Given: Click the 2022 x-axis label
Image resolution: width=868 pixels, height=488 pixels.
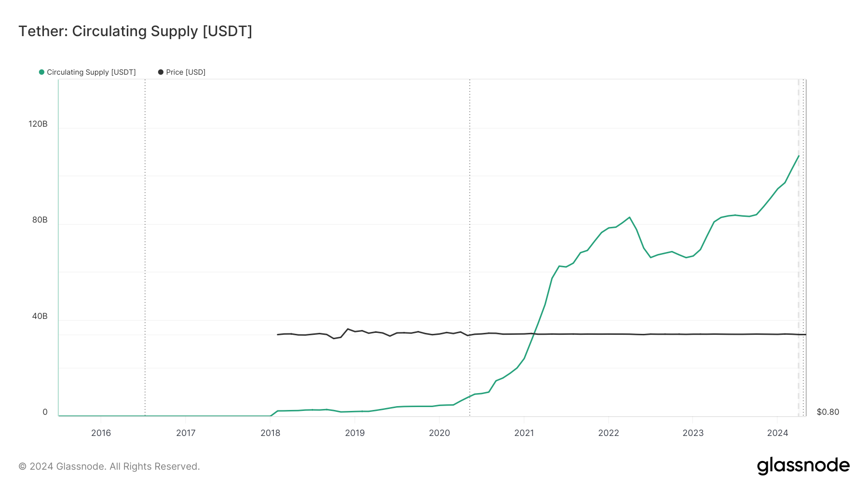Looking at the screenshot, I should point(609,433).
